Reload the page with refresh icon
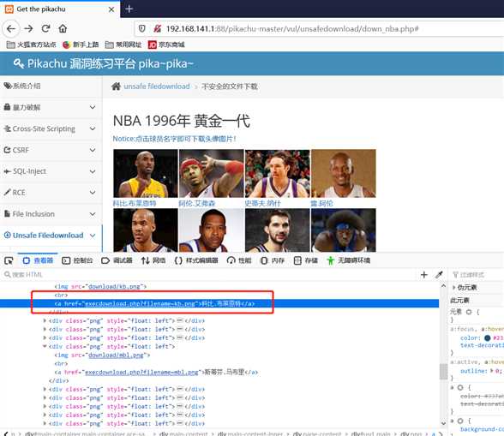 pyautogui.click(x=45, y=29)
